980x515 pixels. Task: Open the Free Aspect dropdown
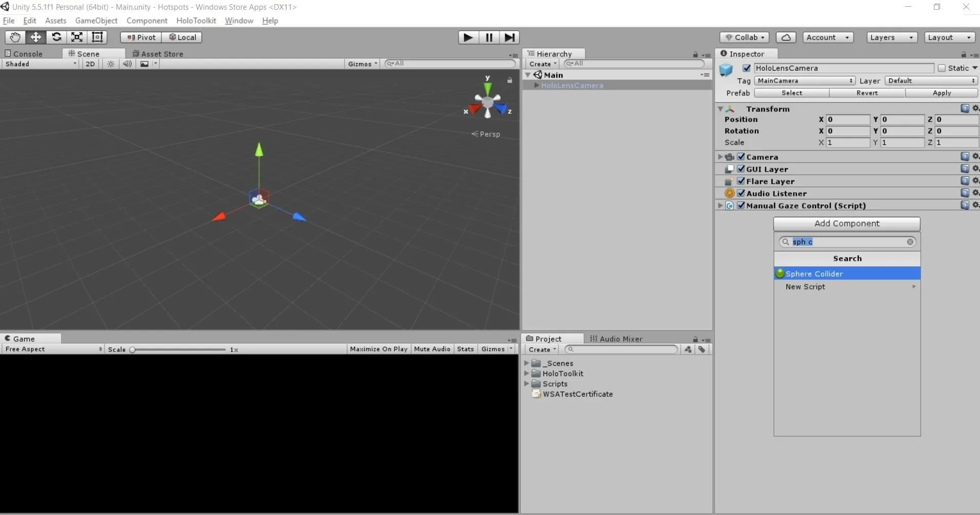click(53, 349)
